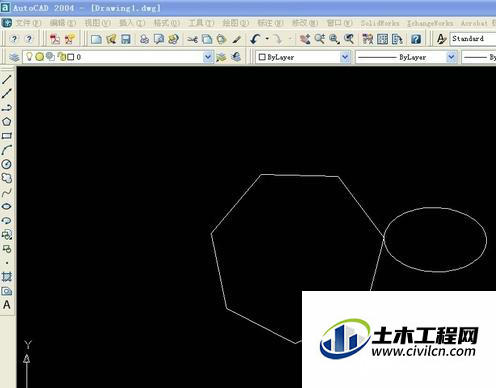Select the Ellipse Arc tool
The width and height of the screenshot is (496, 388).
(7, 220)
